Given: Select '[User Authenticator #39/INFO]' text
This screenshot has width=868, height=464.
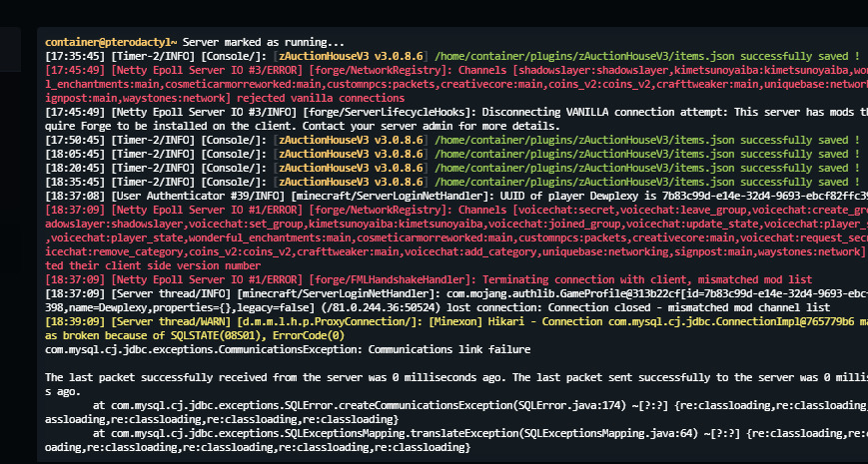Looking at the screenshot, I should (198, 196).
